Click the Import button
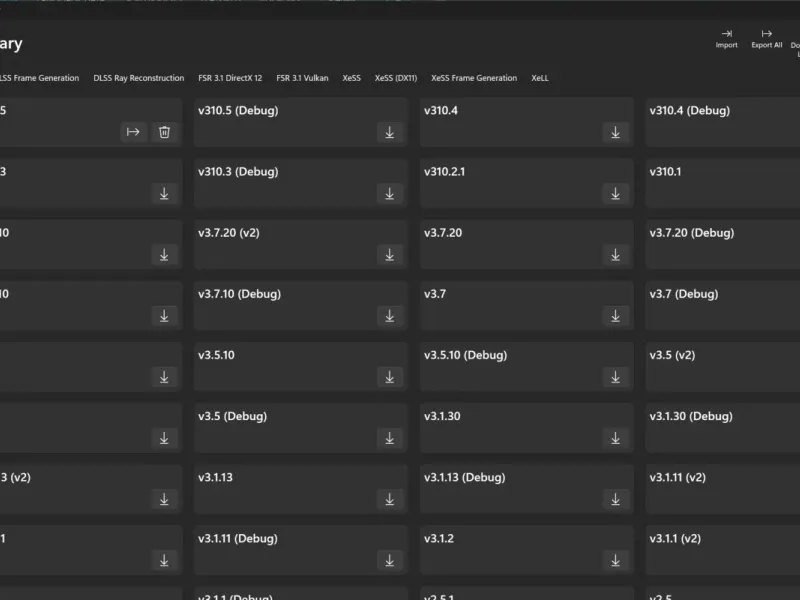Viewport: 800px width, 600px height. [x=727, y=39]
